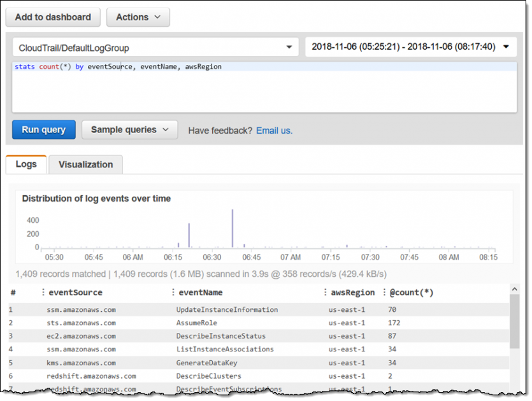
Task: Click the @count(*) column drag handle icon
Action: (384, 292)
